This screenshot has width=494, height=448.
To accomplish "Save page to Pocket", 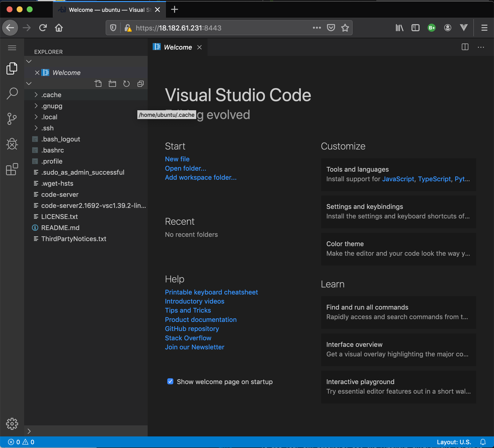I will pos(331,28).
